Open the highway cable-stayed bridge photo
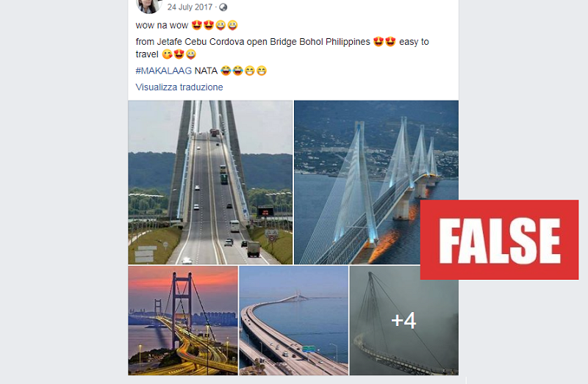Screen dimensions: 588x384 click(210, 182)
